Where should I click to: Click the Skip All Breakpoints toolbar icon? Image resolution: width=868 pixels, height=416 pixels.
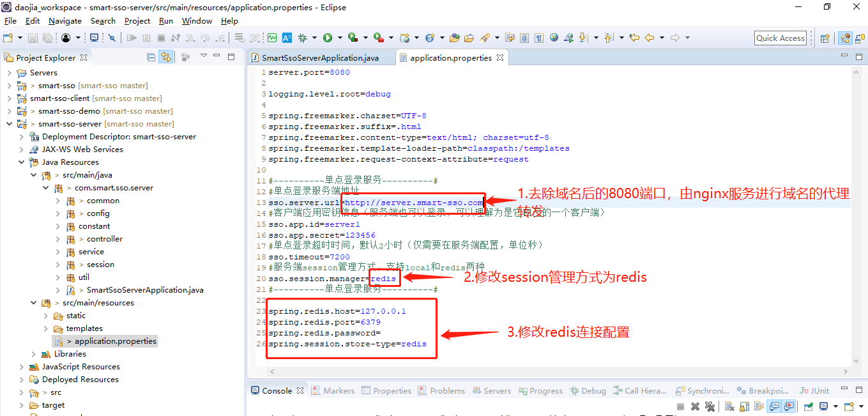coord(112,37)
